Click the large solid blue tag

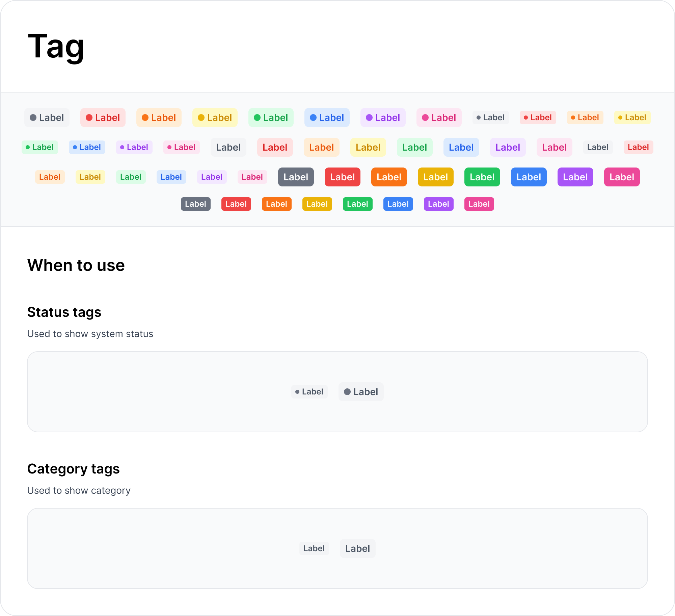[x=529, y=177]
